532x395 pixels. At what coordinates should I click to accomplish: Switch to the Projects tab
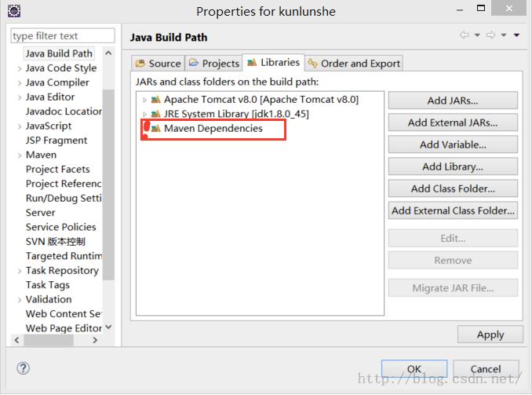click(x=213, y=63)
